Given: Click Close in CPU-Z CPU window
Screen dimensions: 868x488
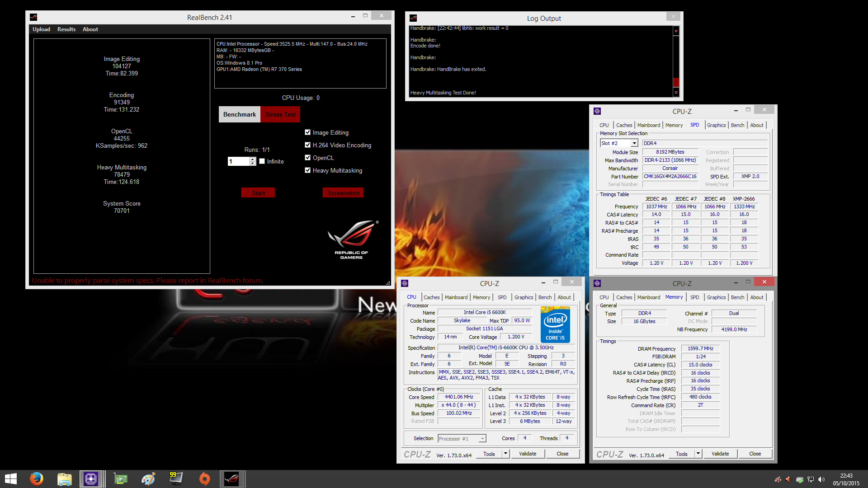Looking at the screenshot, I should (x=562, y=454).
